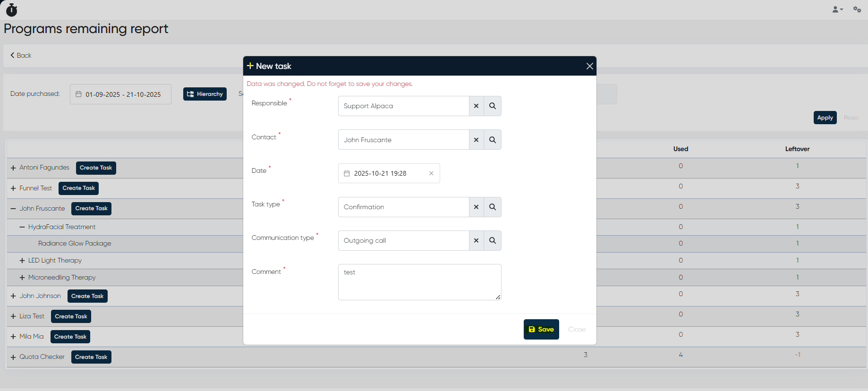Collapse the John Fruscante row
This screenshot has height=391, width=868.
[x=13, y=208]
